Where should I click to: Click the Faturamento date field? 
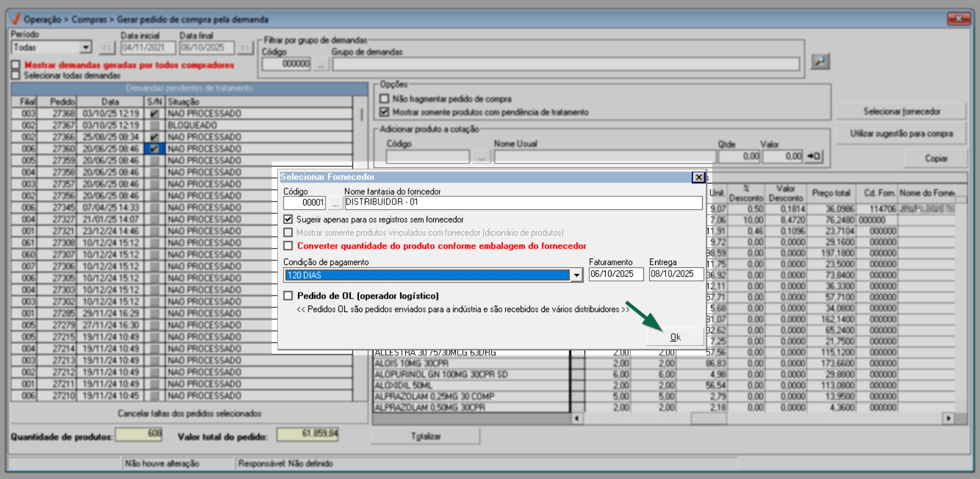616,274
